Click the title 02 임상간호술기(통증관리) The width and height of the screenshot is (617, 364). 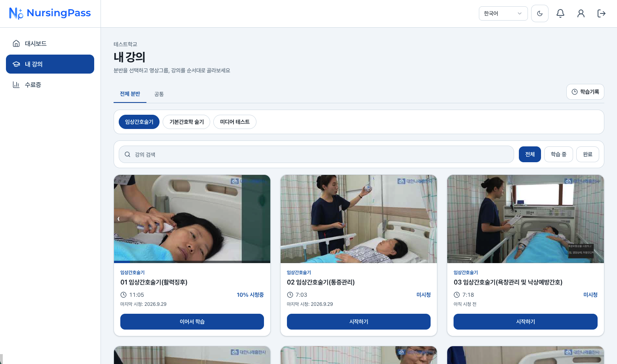coord(321,282)
